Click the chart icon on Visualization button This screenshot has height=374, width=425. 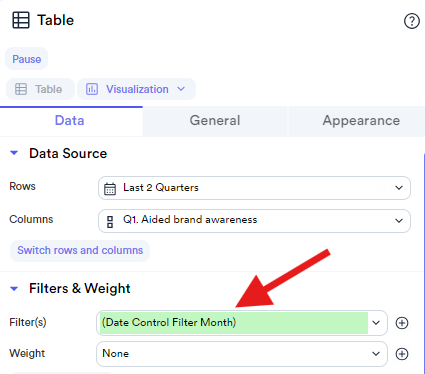92,89
